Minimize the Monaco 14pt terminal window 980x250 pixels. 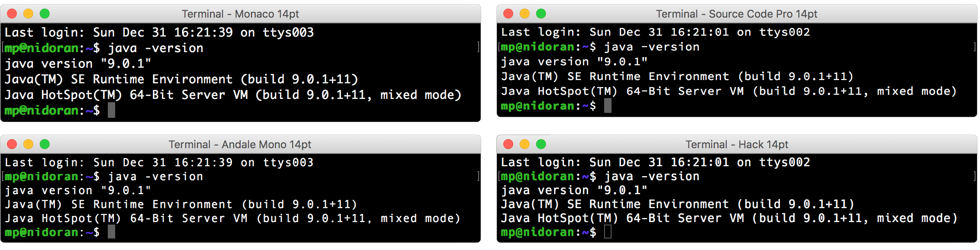pyautogui.click(x=28, y=14)
